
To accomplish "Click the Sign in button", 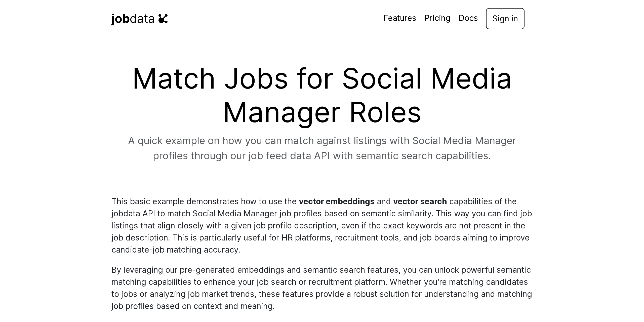I will 505,19.
